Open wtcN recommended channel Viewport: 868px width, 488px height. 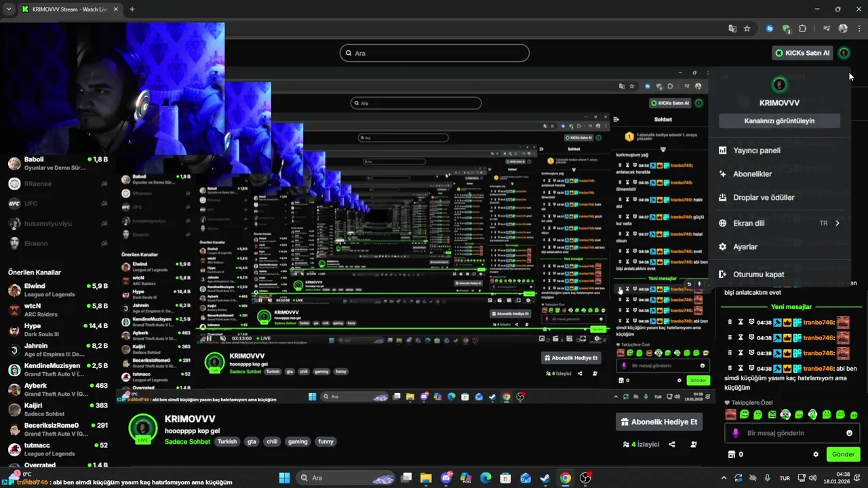(58, 310)
